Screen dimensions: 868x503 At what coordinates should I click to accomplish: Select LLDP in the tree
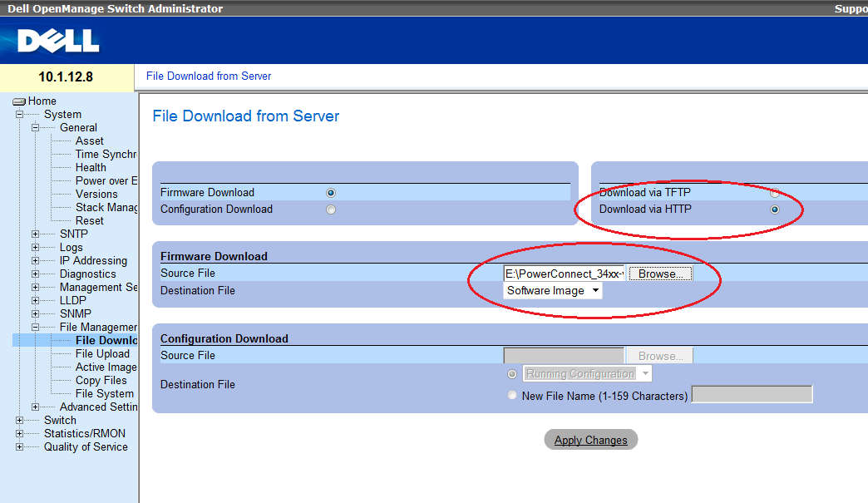(73, 300)
